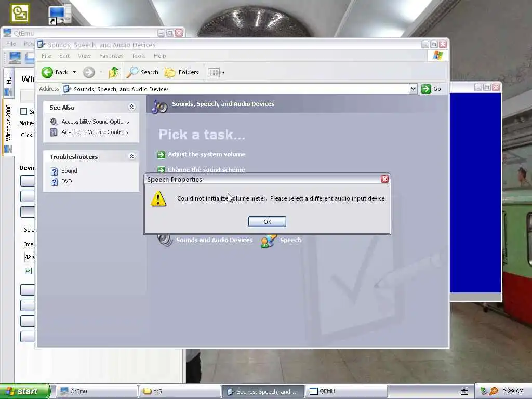
Task: Open the top-left desktop clock icon
Action: tap(20, 13)
